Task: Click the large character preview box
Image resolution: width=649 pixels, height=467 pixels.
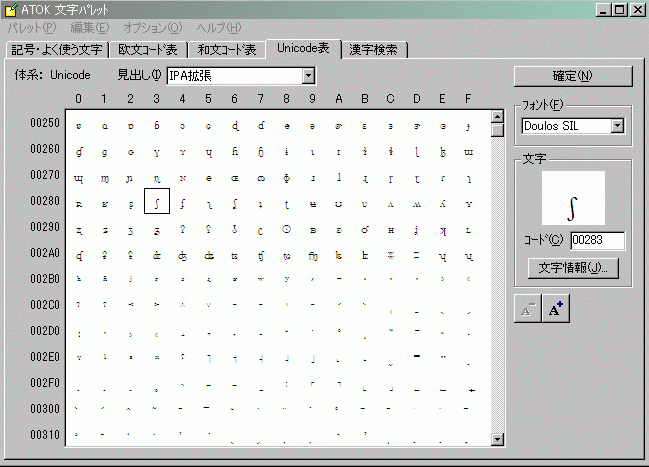Action: (x=573, y=198)
